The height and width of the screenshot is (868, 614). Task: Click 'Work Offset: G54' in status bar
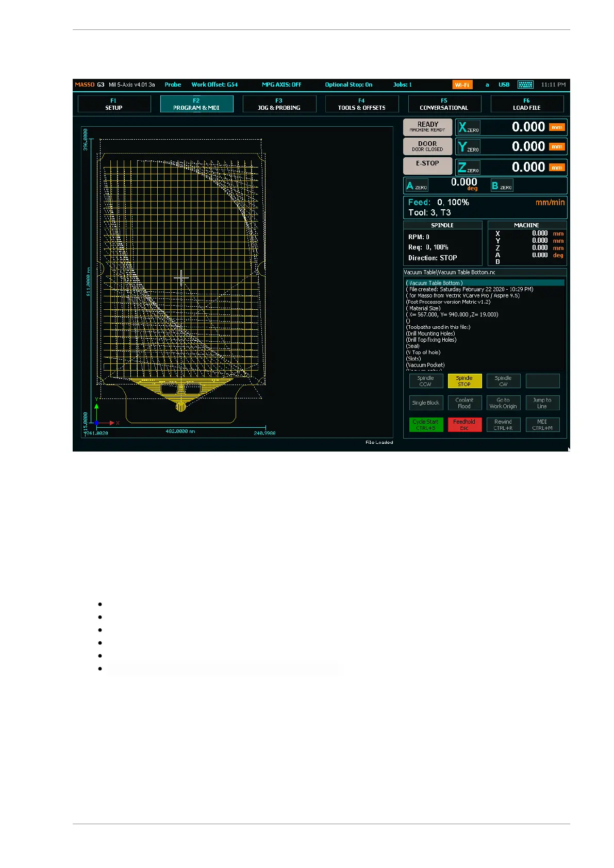[x=214, y=85]
